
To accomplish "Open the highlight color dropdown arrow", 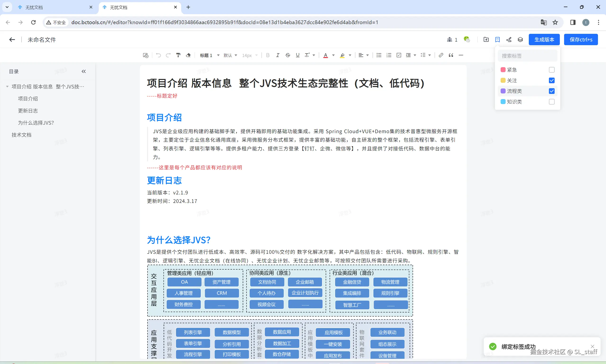I will pyautogui.click(x=350, y=55).
